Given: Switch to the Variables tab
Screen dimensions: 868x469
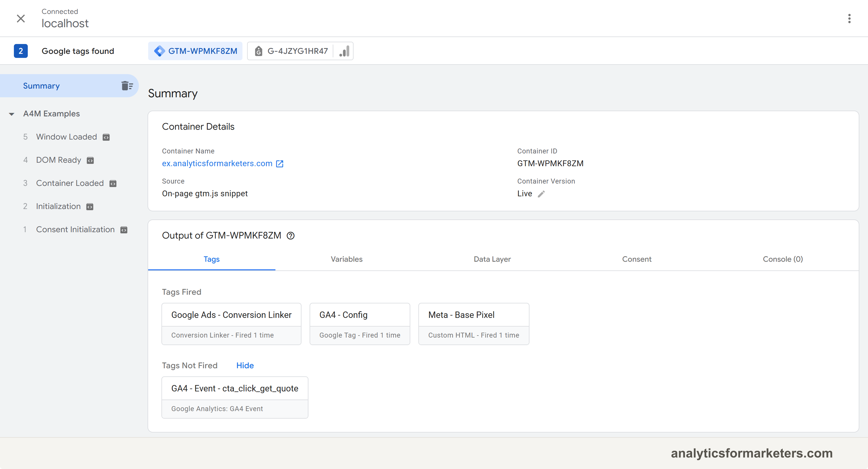Looking at the screenshot, I should click(346, 259).
